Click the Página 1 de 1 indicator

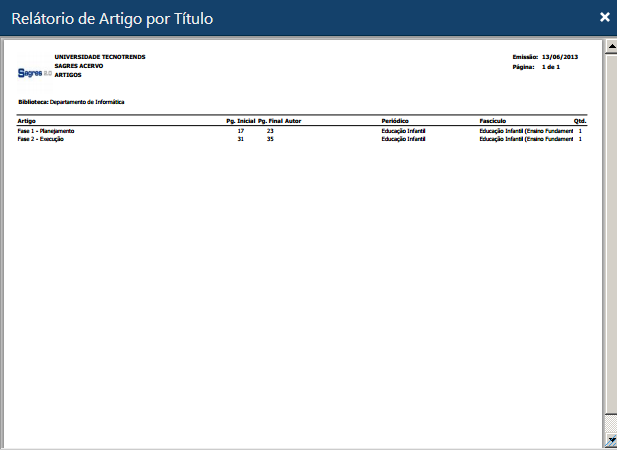pyautogui.click(x=550, y=66)
